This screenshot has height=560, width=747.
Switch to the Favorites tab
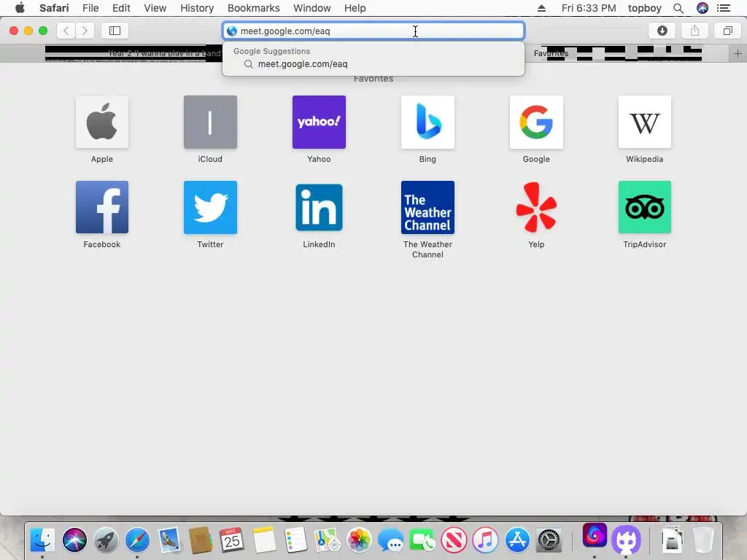tap(551, 53)
